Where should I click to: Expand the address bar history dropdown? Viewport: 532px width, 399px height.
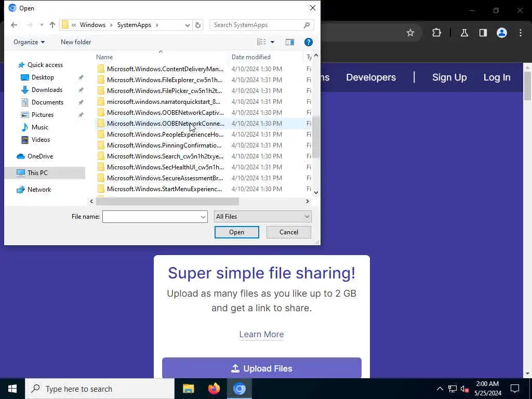point(187,25)
